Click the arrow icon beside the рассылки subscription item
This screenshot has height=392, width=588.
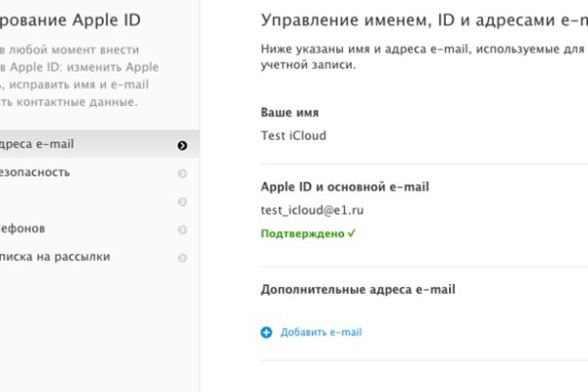182,258
